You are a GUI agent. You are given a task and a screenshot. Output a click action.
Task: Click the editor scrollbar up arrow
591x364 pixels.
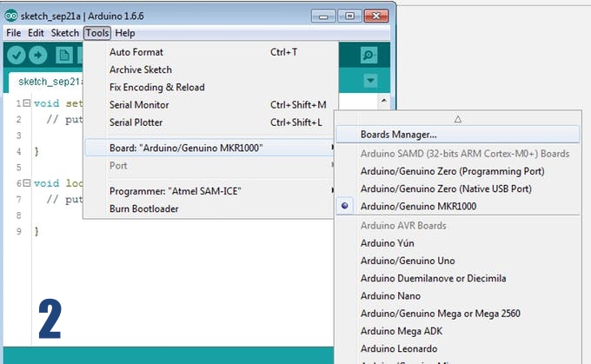click(x=383, y=101)
